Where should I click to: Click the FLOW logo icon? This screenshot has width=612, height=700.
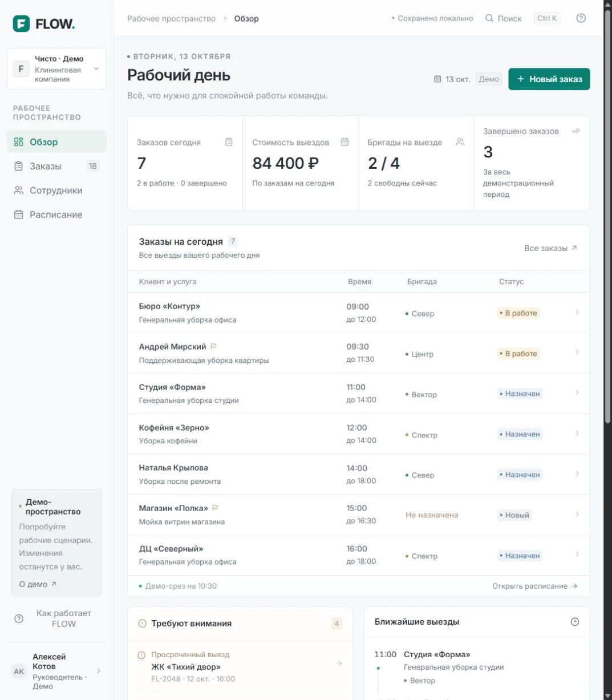pos(21,23)
